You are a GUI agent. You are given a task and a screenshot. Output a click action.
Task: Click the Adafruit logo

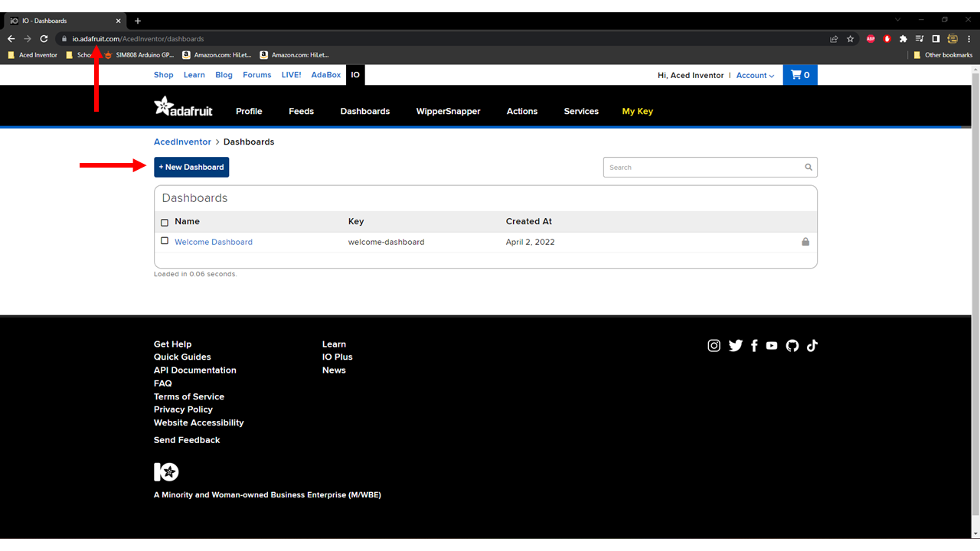[x=184, y=107]
